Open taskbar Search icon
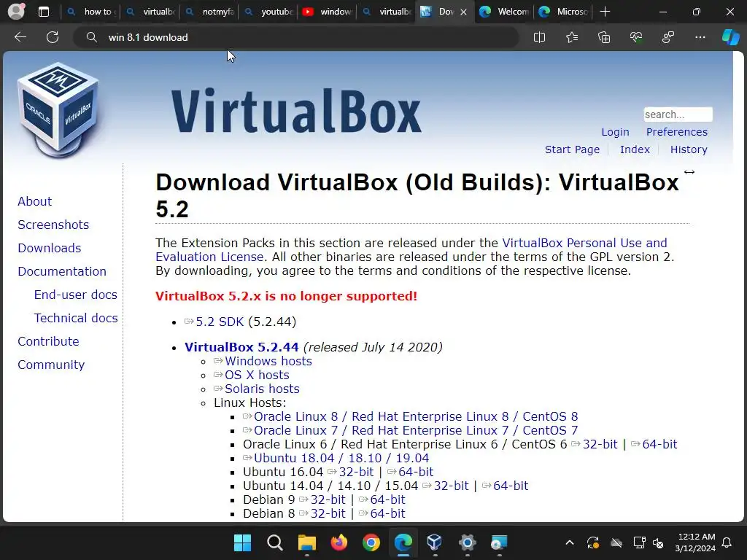Screen dimensions: 747x560 click(275, 542)
